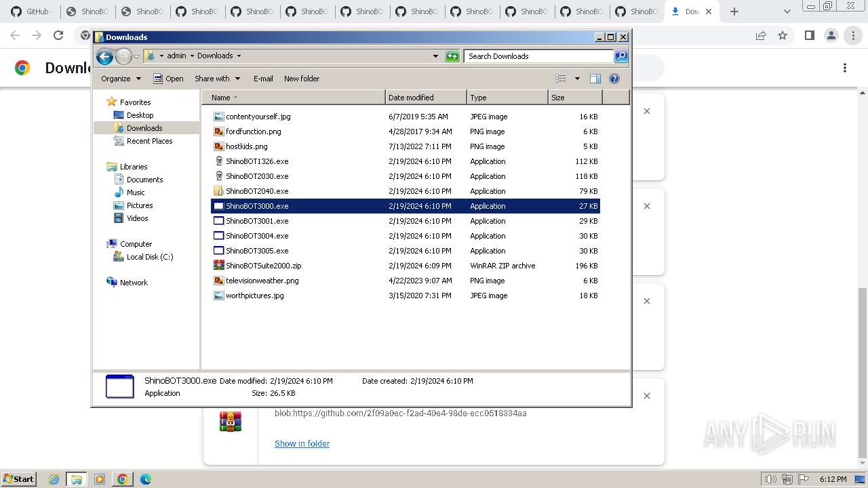This screenshot has height=488, width=868.
Task: Open the recent pages dropdown beside Forward
Action: [137, 56]
